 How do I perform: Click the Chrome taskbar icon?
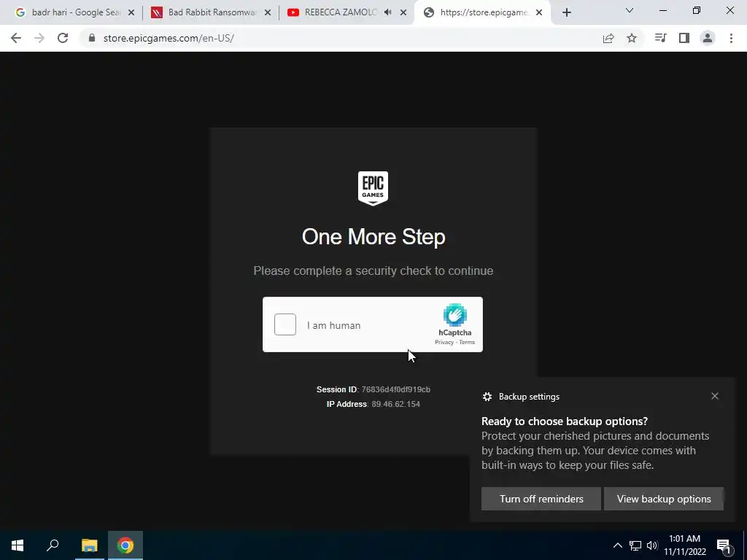(x=125, y=545)
